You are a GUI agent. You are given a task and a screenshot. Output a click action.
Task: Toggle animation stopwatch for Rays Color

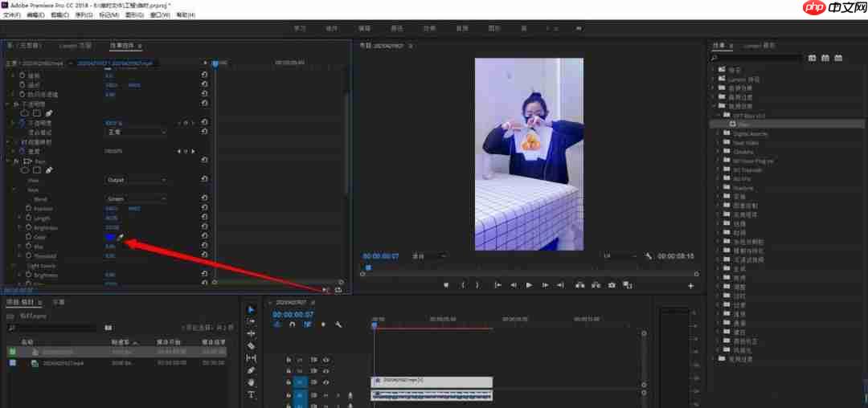pyautogui.click(x=28, y=237)
